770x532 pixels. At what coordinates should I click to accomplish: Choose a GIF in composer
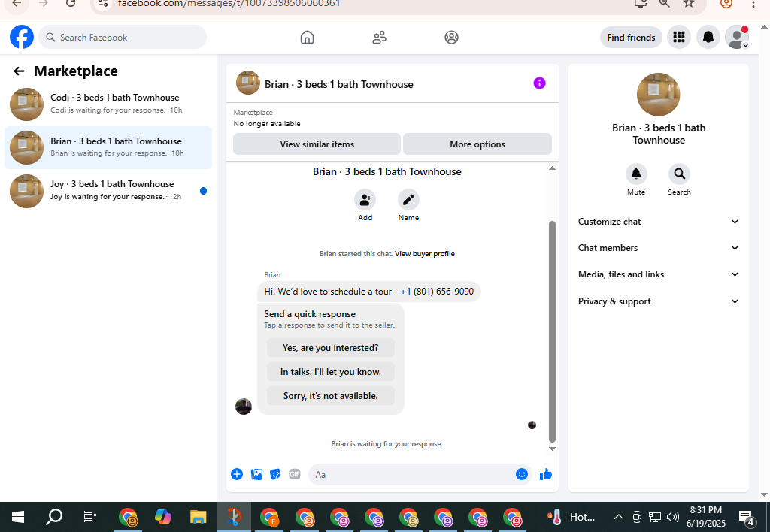[295, 474]
